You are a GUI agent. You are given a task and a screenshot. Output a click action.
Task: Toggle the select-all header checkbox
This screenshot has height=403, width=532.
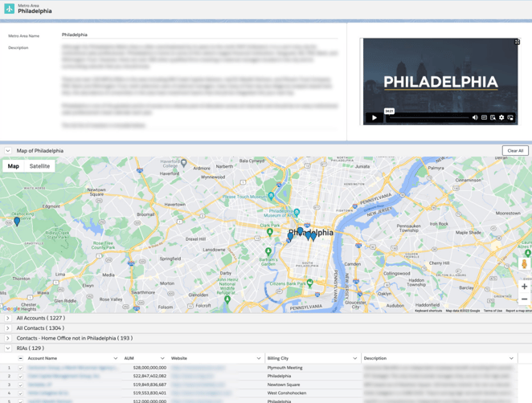click(x=21, y=359)
